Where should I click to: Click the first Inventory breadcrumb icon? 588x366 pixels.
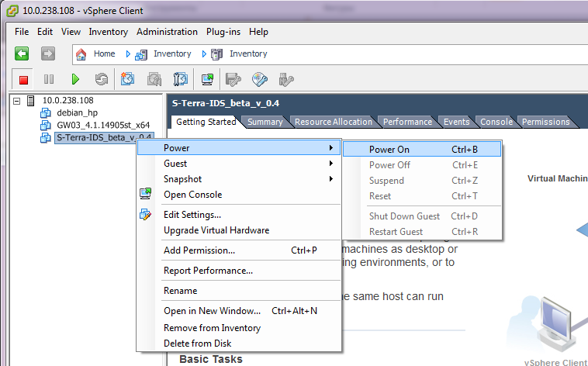pos(141,55)
